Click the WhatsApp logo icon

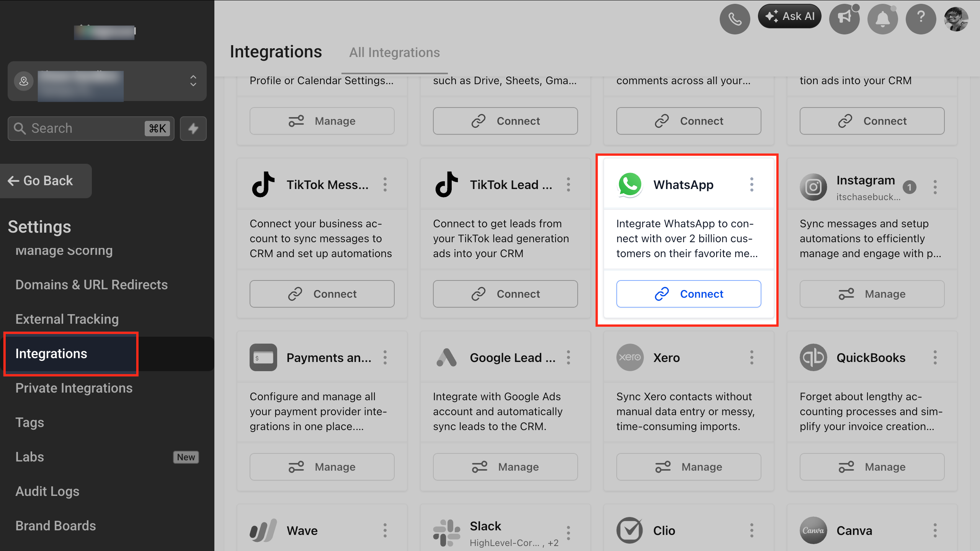pyautogui.click(x=630, y=185)
